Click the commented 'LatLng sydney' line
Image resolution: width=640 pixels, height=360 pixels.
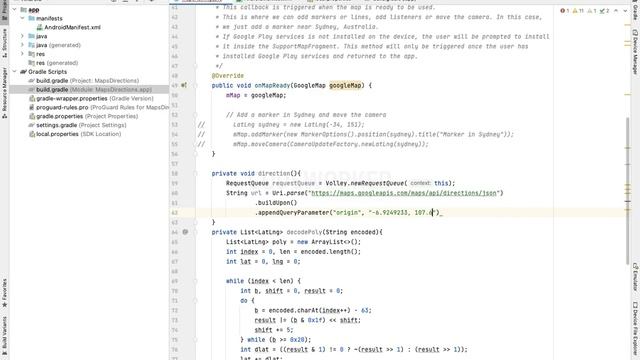298,125
